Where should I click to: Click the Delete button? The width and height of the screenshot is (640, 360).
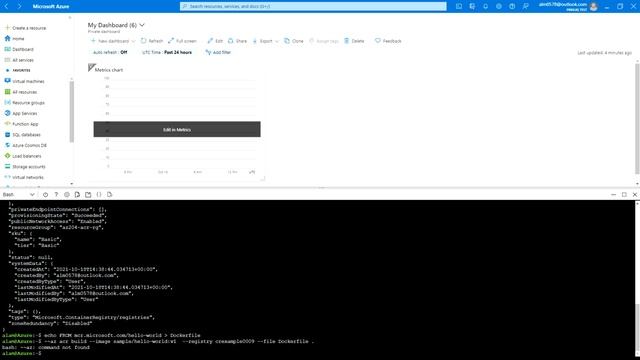pos(354,41)
